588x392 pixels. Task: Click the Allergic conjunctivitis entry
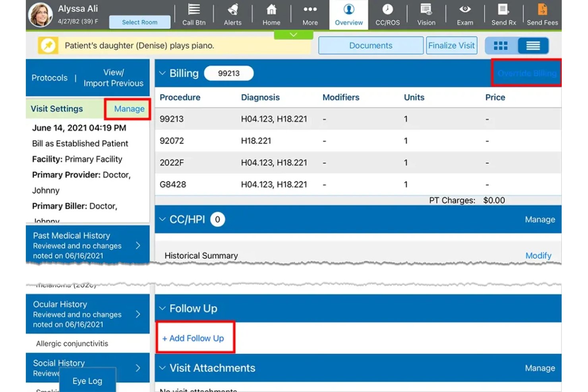coord(72,344)
